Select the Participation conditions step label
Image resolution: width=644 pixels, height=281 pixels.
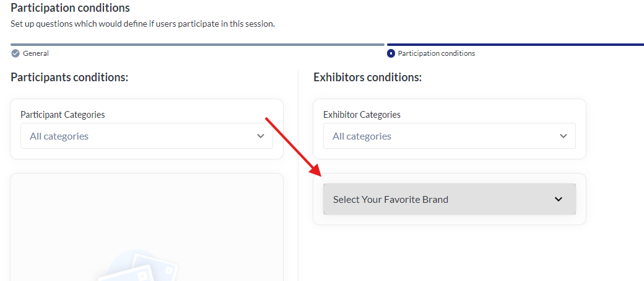coord(437,53)
